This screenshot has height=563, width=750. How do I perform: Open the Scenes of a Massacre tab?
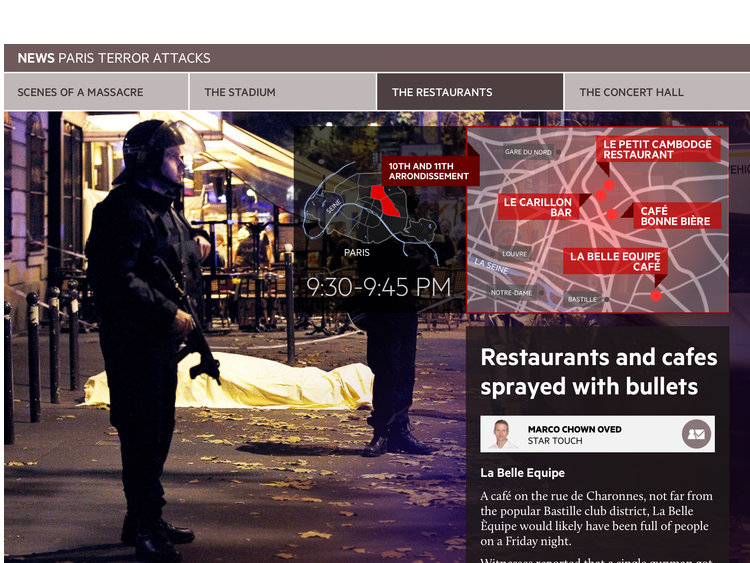point(96,92)
